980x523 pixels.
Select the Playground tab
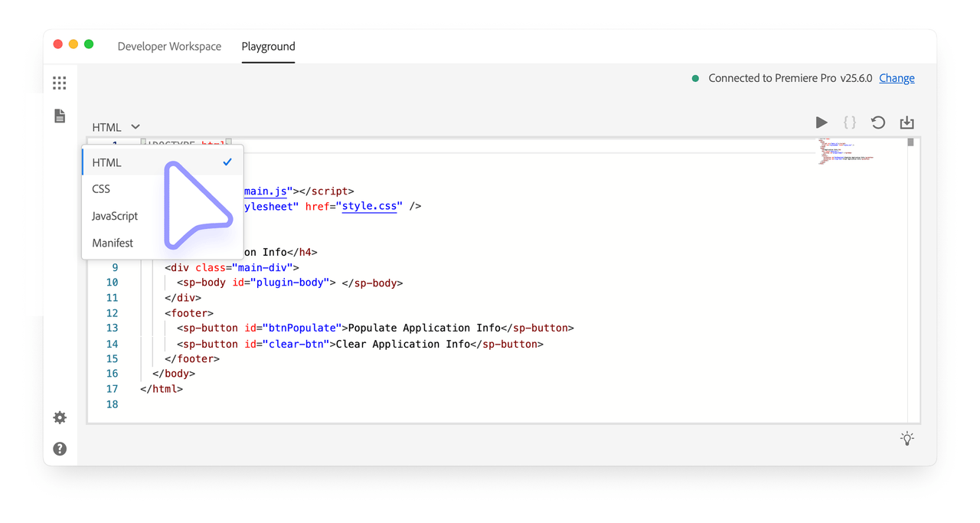pyautogui.click(x=268, y=46)
